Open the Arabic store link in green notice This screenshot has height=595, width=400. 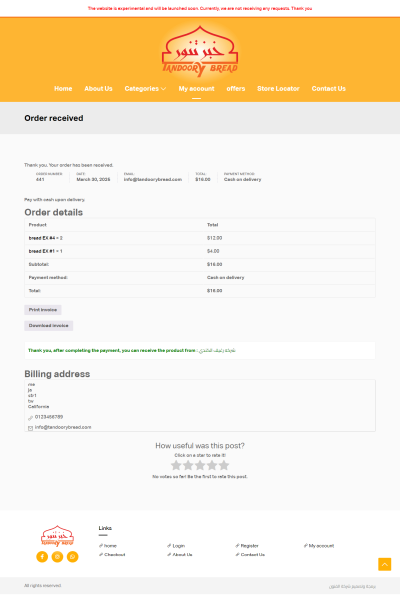216,350
